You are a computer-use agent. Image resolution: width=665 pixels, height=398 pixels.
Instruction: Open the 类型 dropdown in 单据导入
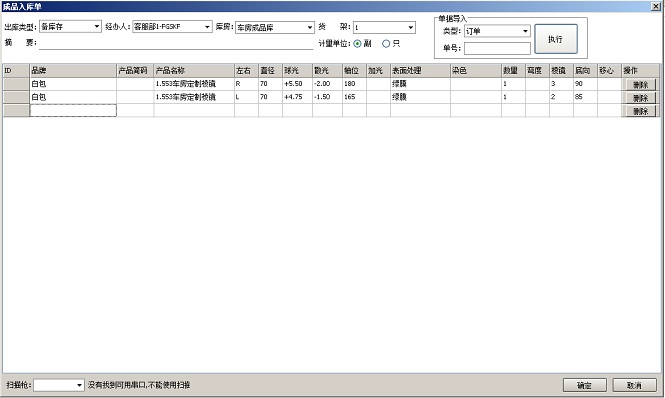click(525, 31)
